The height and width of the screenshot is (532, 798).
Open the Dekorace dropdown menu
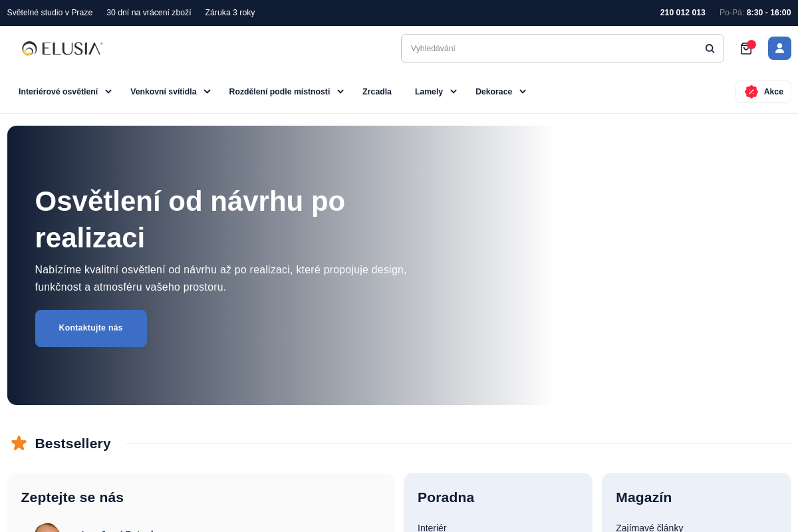(x=523, y=92)
